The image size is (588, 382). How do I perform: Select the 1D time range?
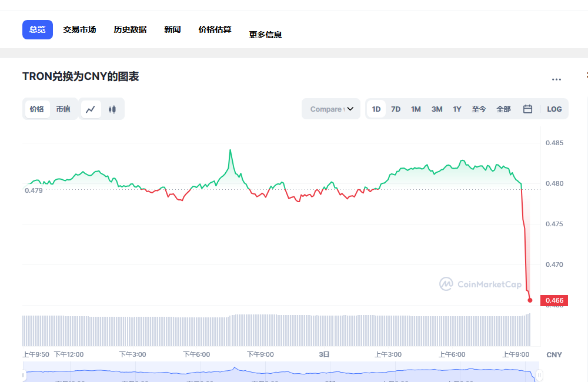coord(376,109)
